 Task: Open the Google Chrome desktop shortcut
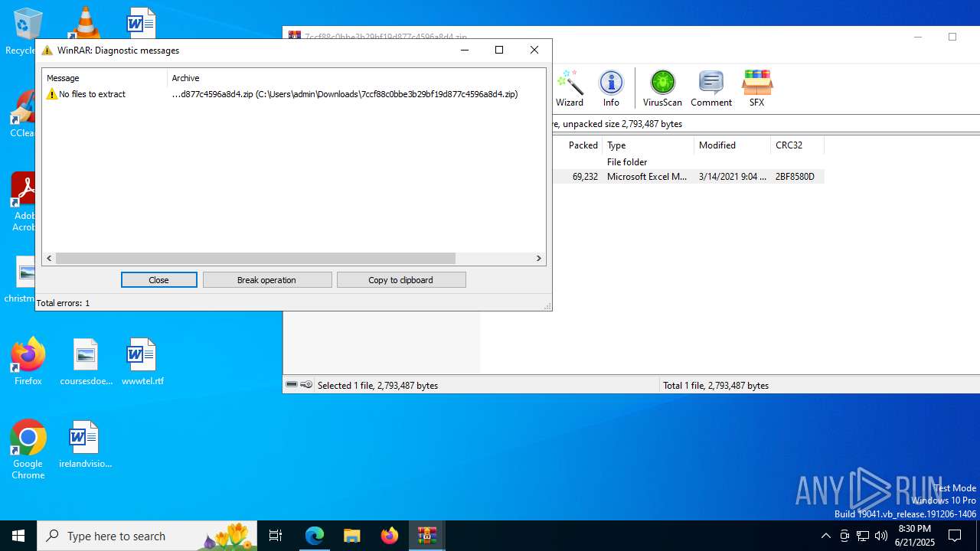pyautogui.click(x=28, y=450)
